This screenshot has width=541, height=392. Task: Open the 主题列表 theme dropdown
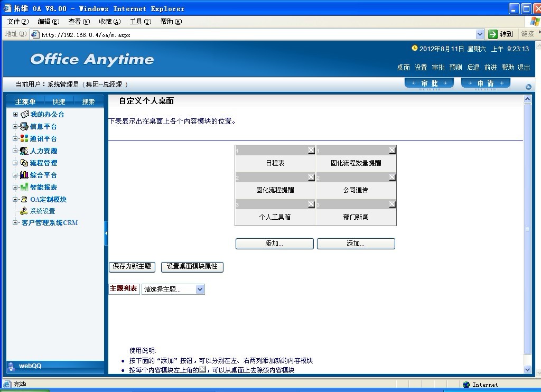[x=200, y=289]
